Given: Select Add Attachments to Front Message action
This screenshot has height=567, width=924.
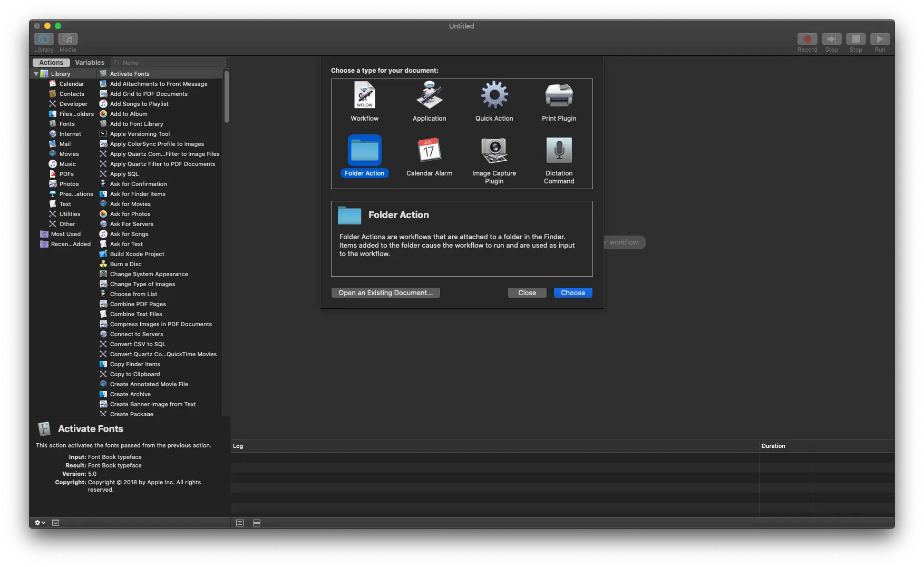Looking at the screenshot, I should (x=160, y=84).
